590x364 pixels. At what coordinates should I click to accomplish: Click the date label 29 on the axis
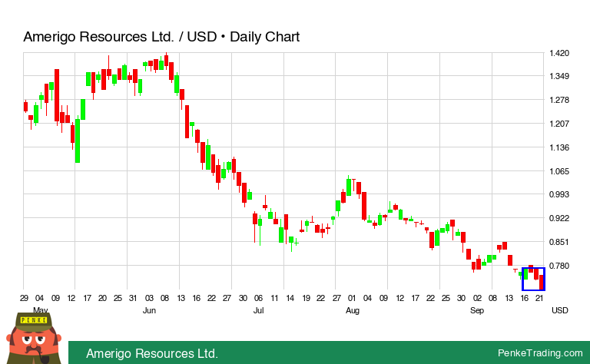point(24,298)
